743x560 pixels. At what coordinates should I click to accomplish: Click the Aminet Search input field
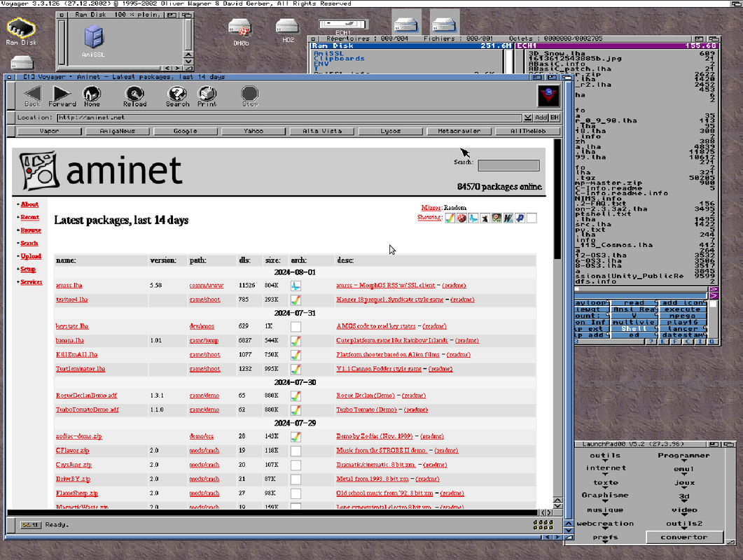508,165
